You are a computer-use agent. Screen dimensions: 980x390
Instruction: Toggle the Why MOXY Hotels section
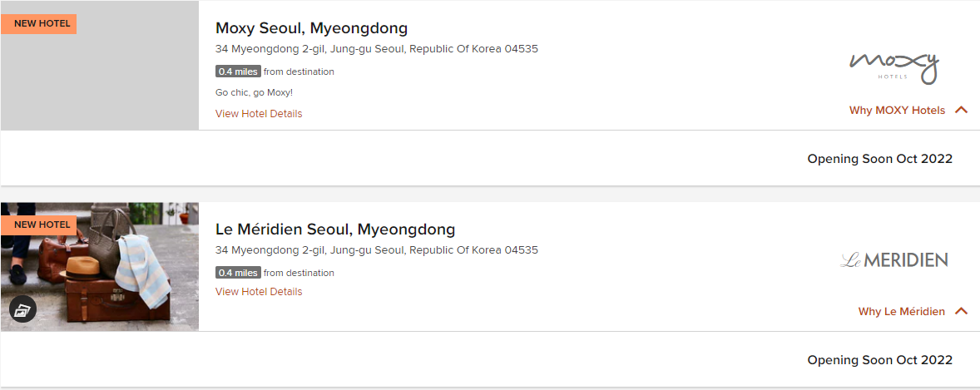click(897, 111)
